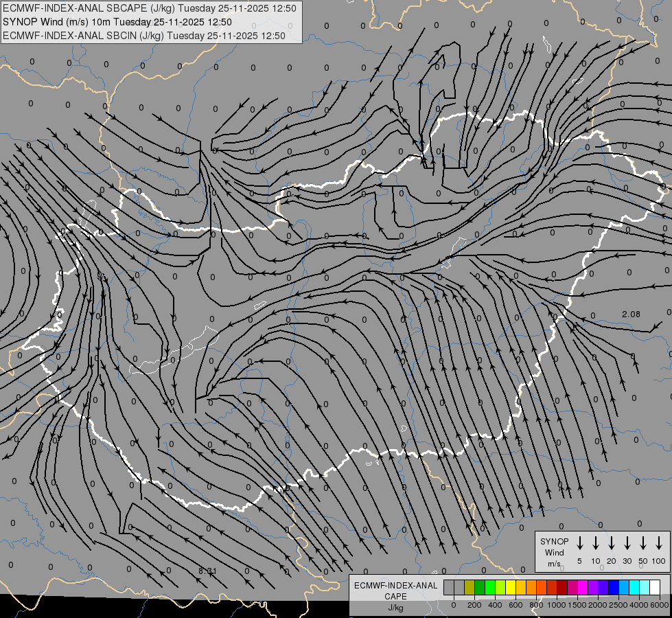This screenshot has height=618, width=672.
Task: Click the 100 m/s wind arrow in legend
Action: (659, 542)
